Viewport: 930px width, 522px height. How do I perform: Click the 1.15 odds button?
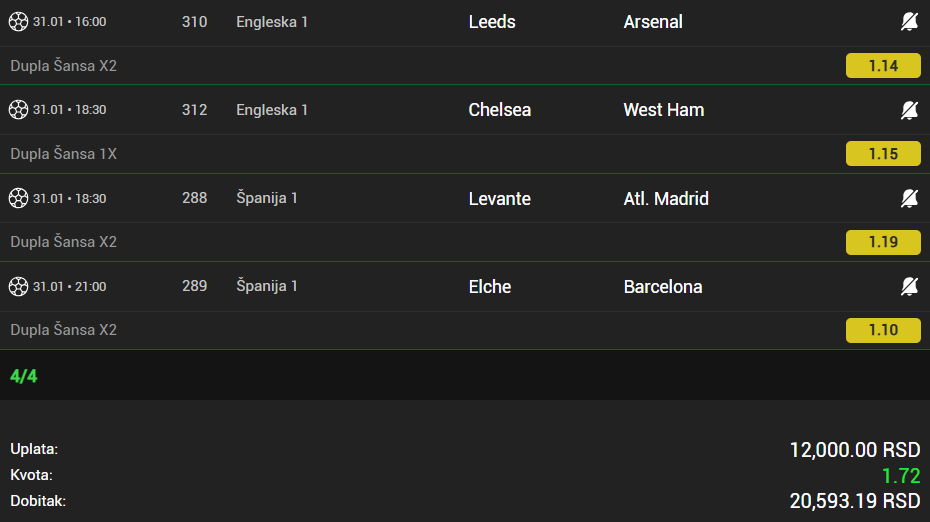[883, 154]
